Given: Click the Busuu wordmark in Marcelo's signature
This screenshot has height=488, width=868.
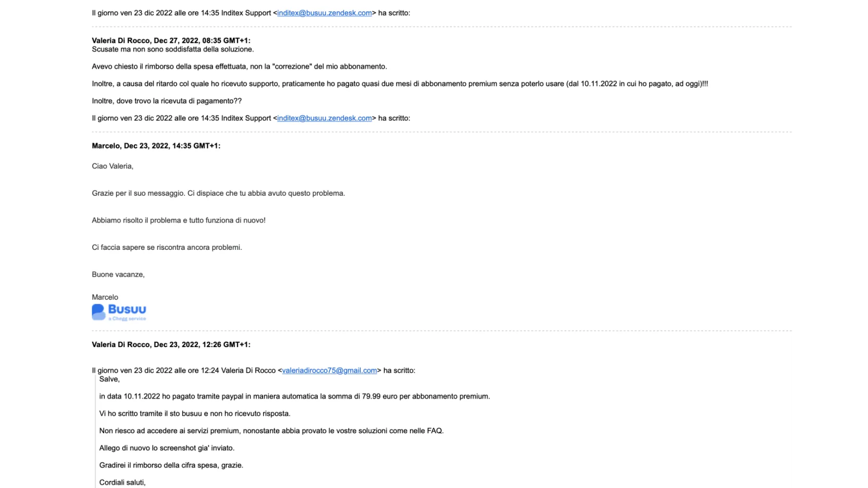Looking at the screenshot, I should click(x=127, y=309).
